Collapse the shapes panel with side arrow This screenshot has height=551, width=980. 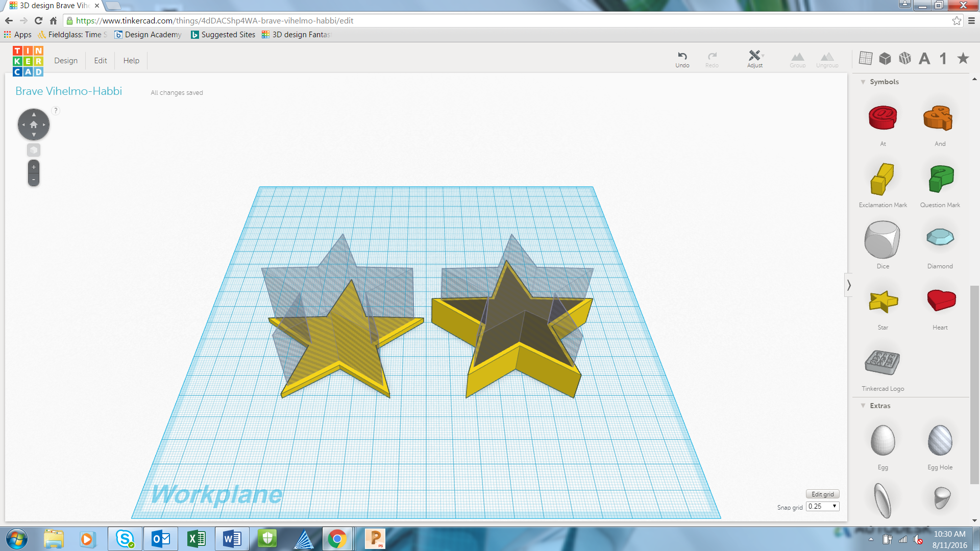pyautogui.click(x=848, y=285)
